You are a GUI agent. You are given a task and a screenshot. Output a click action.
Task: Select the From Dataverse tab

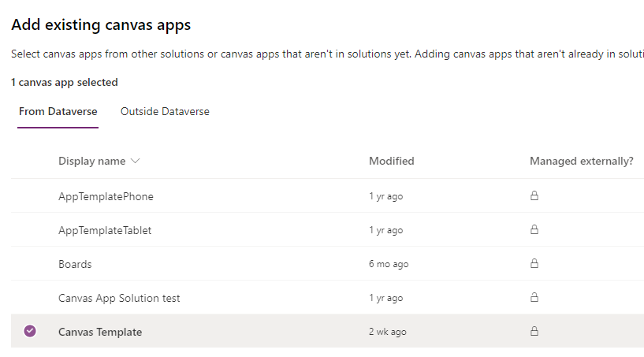pos(58,111)
